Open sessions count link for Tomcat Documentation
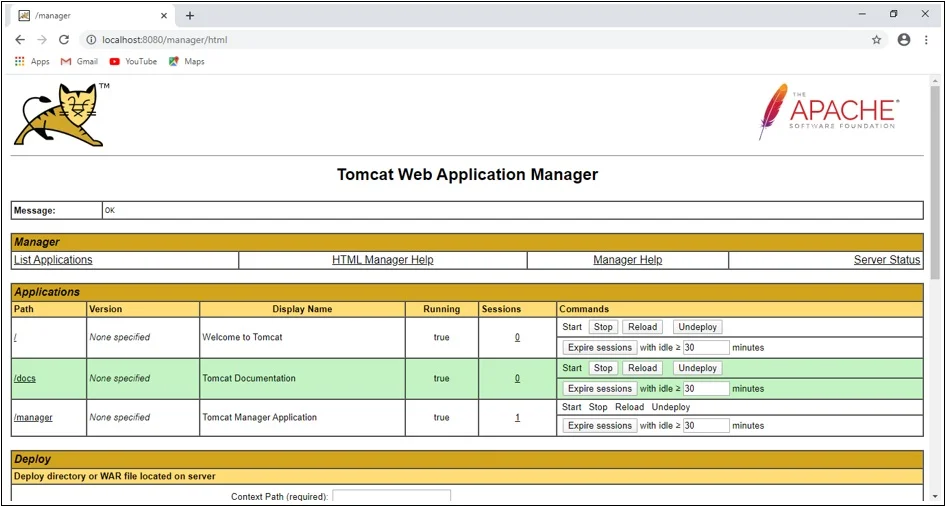 517,378
